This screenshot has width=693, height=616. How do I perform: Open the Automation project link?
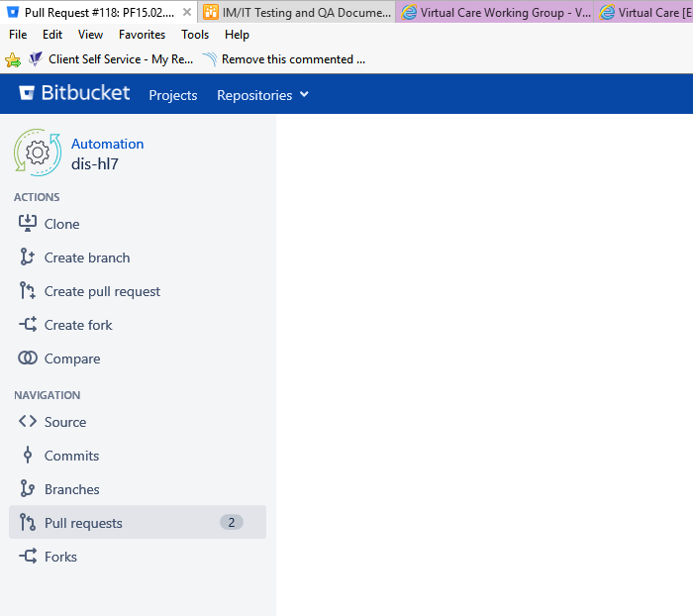[x=107, y=144]
